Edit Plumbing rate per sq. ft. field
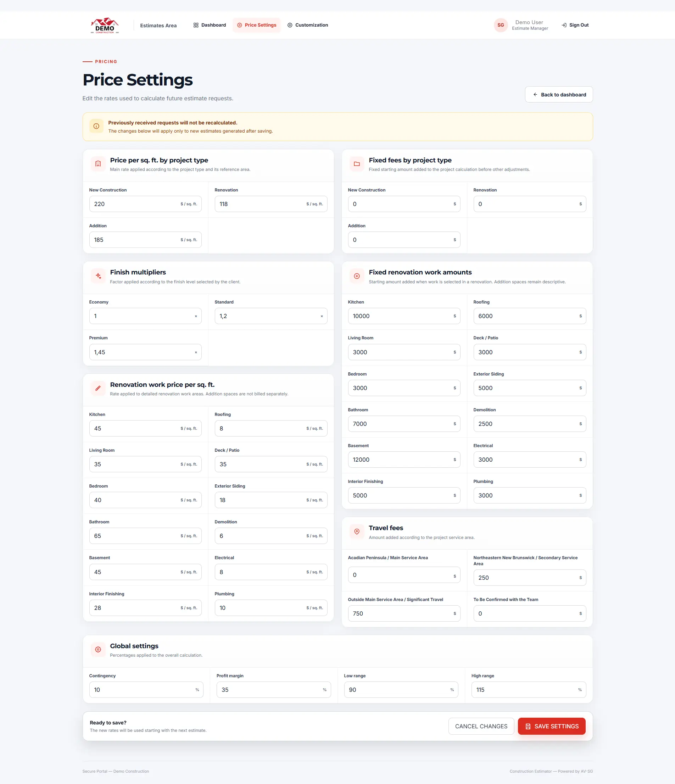 [271, 608]
